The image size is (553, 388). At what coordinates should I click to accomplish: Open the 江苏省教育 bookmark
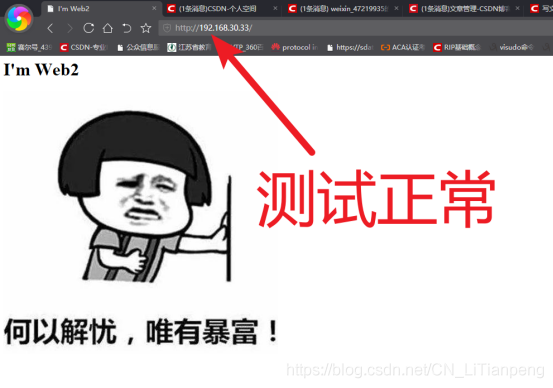point(189,47)
